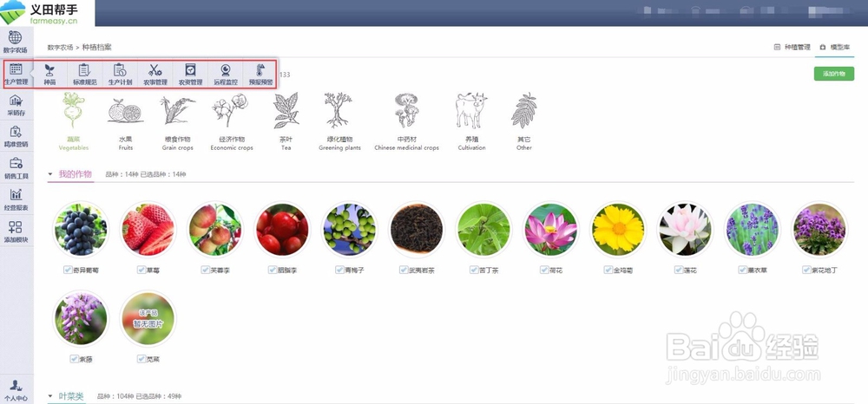Open the 紫藤 wisteria thumbnail

(x=81, y=318)
